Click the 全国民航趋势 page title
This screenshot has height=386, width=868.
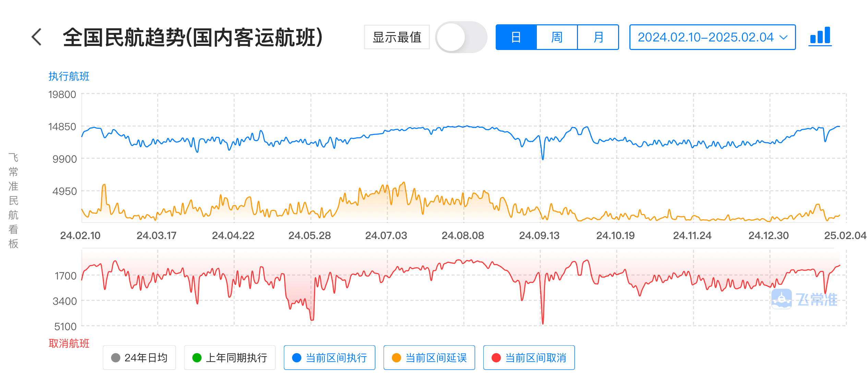point(193,37)
